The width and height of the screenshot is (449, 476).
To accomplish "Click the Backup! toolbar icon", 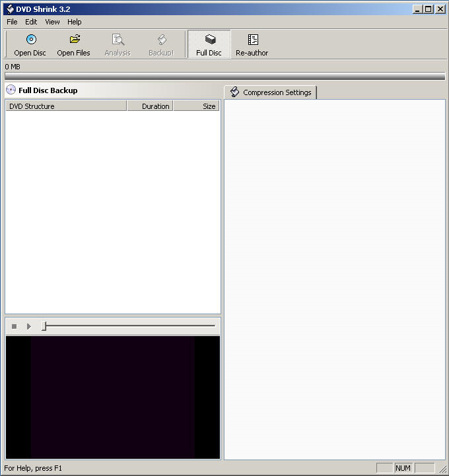I will click(162, 40).
